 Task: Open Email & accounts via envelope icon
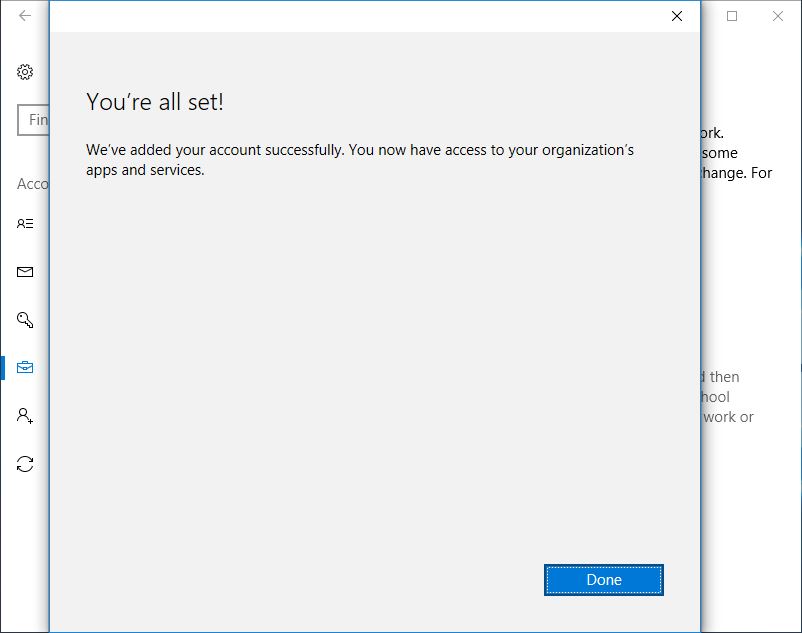coord(26,271)
